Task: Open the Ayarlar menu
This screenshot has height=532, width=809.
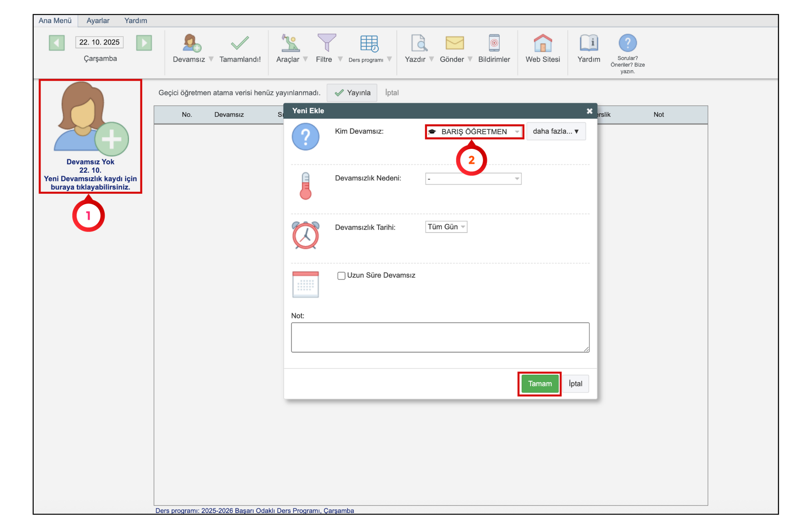Action: click(98, 21)
